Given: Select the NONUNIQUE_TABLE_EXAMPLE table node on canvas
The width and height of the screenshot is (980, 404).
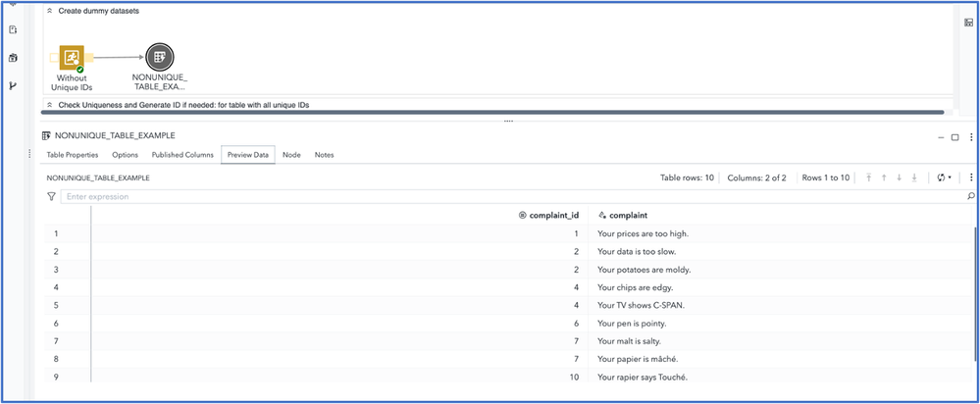Looking at the screenshot, I should pyautogui.click(x=159, y=58).
